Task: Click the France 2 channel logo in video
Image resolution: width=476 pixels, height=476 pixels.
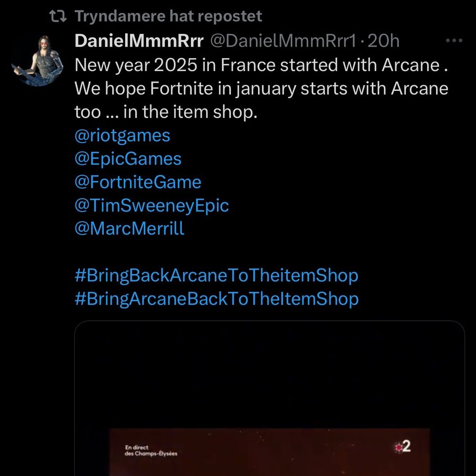Action: [403, 446]
